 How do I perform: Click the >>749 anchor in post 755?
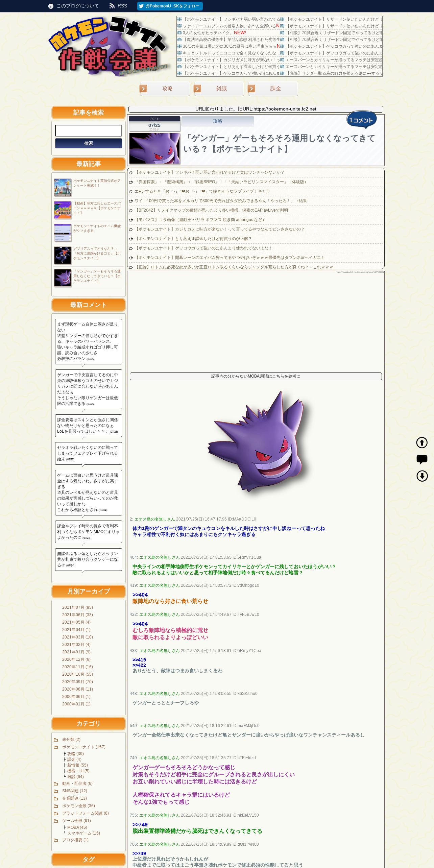click(x=140, y=825)
